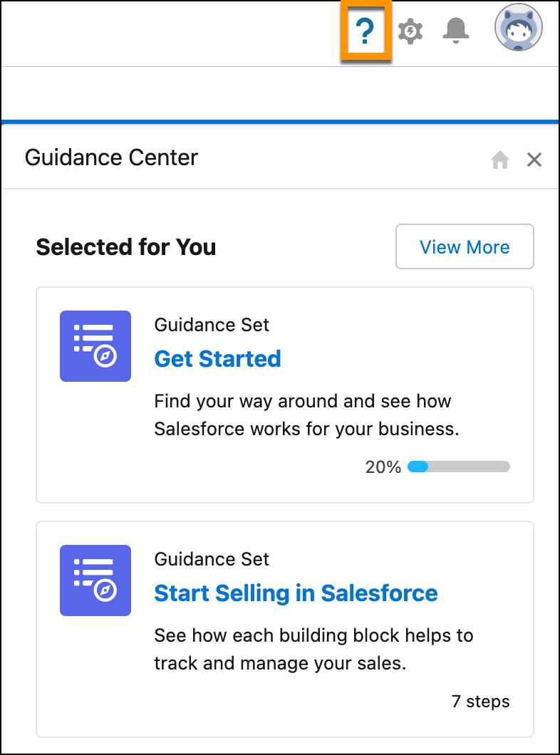This screenshot has height=755, width=560.
Task: Open Start Selling in Salesforce link
Action: pos(296,593)
